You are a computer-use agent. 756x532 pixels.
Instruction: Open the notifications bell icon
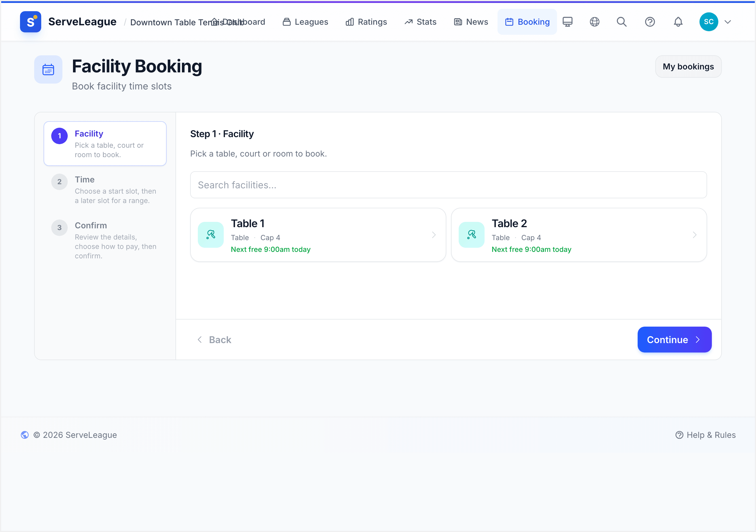click(x=678, y=22)
